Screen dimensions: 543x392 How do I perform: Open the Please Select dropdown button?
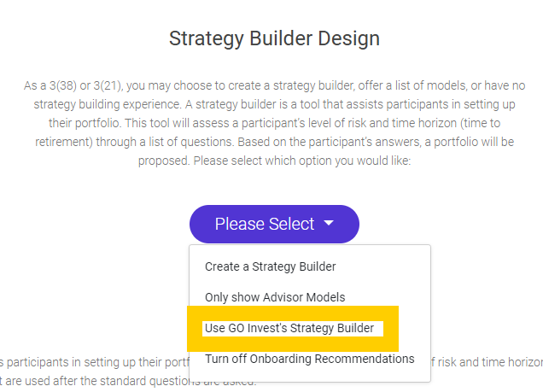tap(274, 224)
